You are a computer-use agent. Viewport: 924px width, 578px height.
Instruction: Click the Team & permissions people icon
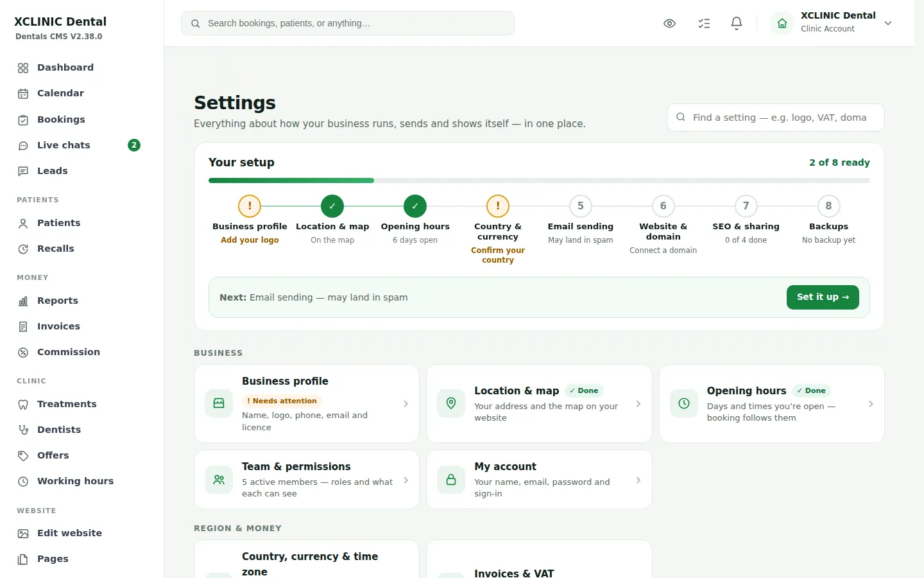(x=219, y=480)
